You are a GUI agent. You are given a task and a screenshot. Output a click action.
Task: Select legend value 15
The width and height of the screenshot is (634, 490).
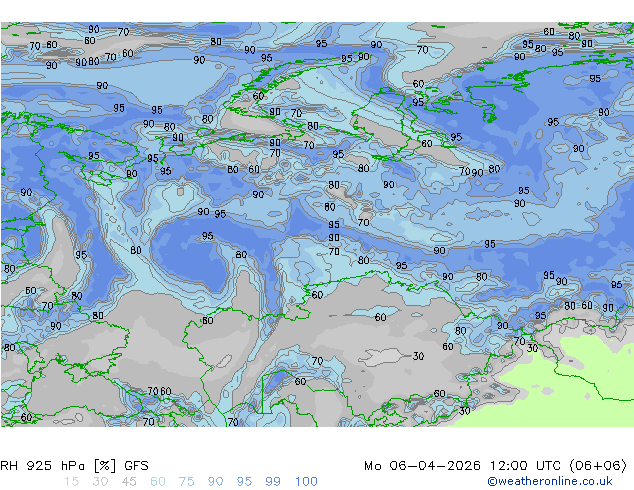pos(71,482)
